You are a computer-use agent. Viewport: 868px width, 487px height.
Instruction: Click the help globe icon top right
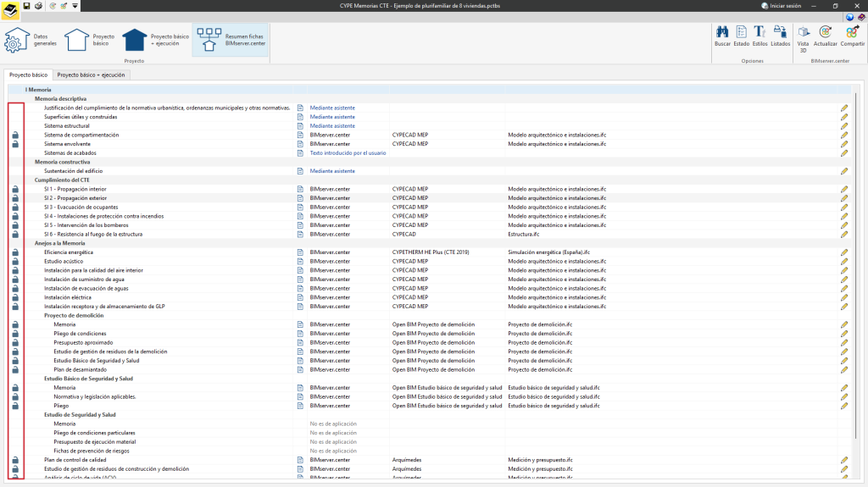(x=849, y=17)
